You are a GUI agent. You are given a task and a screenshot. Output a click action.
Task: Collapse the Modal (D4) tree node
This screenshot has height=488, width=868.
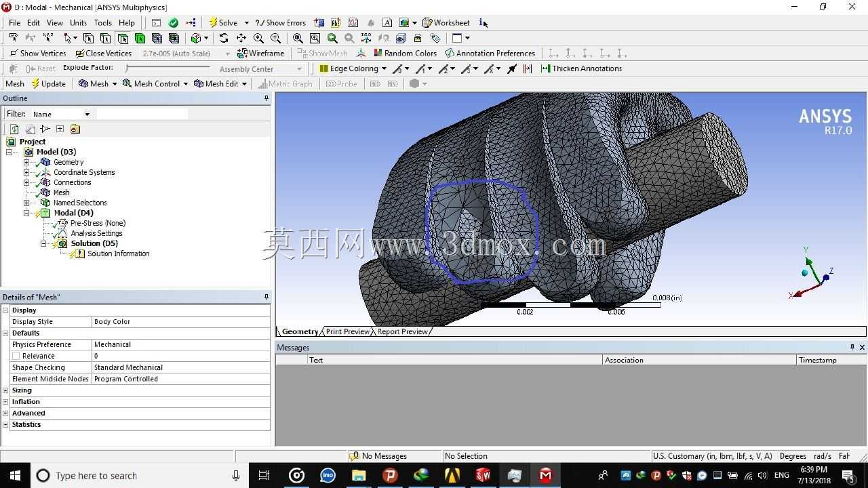point(26,213)
